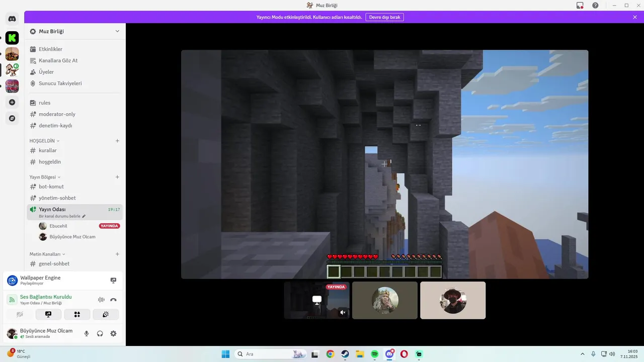644x362 pixels.
Task: Open User Settings gear icon
Action: click(x=113, y=333)
